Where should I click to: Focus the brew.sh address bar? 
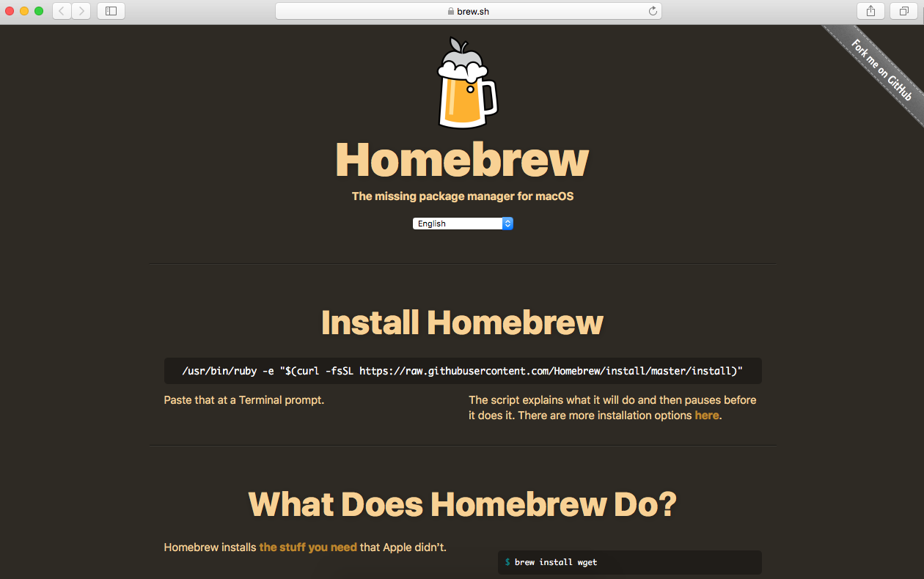click(469, 11)
